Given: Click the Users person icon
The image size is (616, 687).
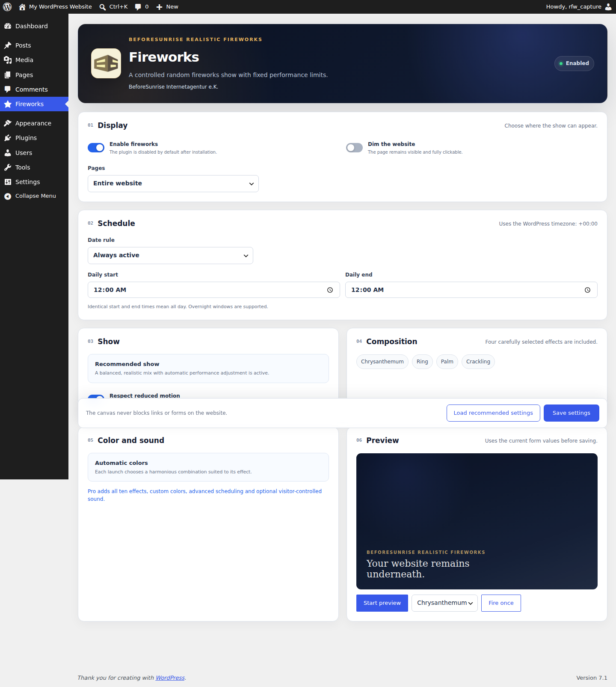Looking at the screenshot, I should [8, 153].
